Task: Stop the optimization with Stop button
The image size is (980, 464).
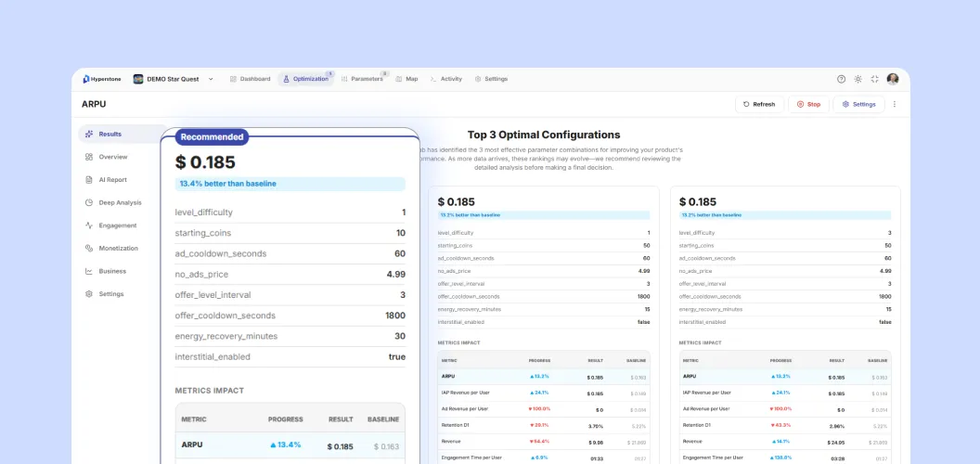Action: pos(808,105)
